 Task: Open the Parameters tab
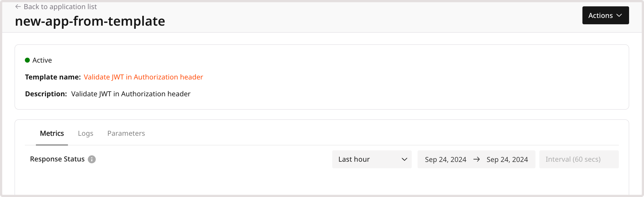126,133
